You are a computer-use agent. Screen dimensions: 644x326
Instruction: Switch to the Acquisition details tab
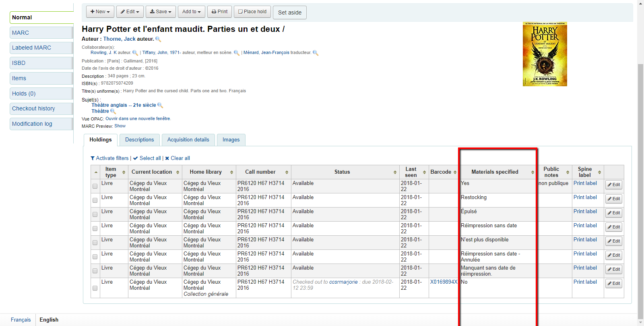point(188,140)
